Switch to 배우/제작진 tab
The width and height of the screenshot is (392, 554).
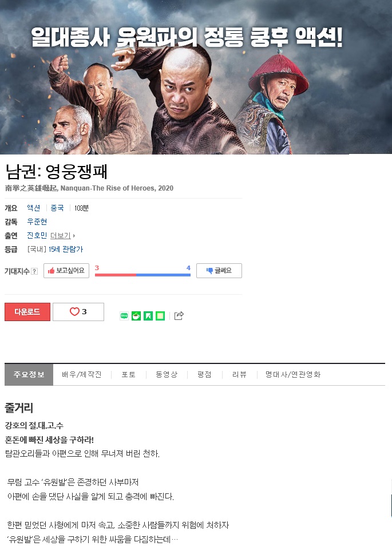(82, 374)
